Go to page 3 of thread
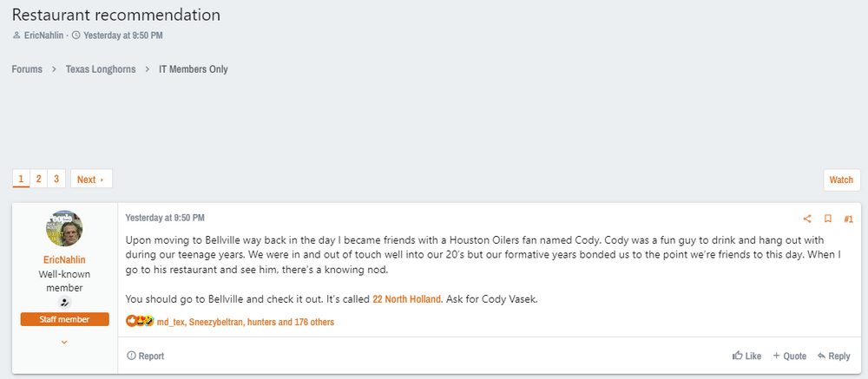Image resolution: width=868 pixels, height=379 pixels. (56, 180)
